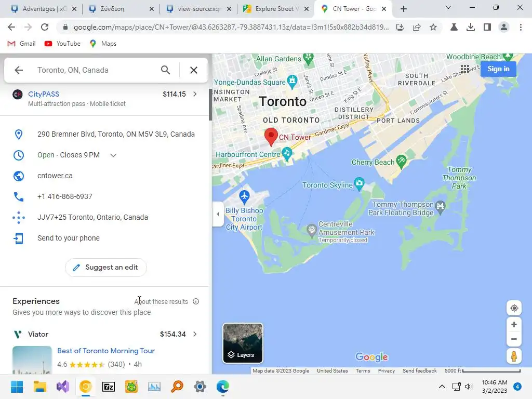Open the CityPASS offer arrow
Viewport: 532px width, 399px height.
[195, 94]
